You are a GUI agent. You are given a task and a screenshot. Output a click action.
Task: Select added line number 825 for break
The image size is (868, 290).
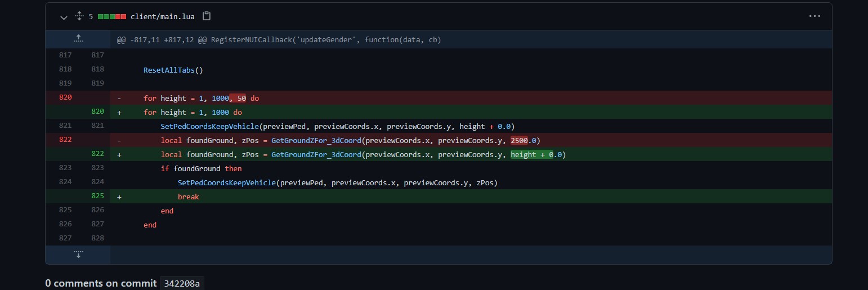[97, 197]
